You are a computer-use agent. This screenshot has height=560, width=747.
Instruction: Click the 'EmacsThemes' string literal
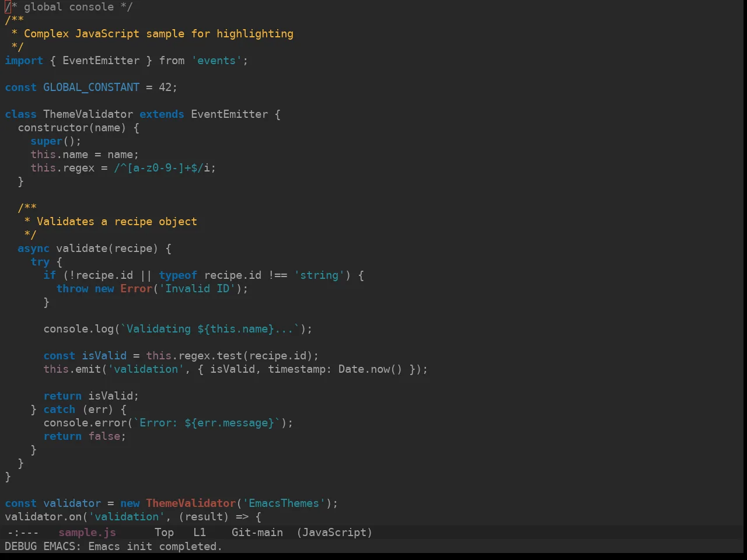pyautogui.click(x=284, y=503)
